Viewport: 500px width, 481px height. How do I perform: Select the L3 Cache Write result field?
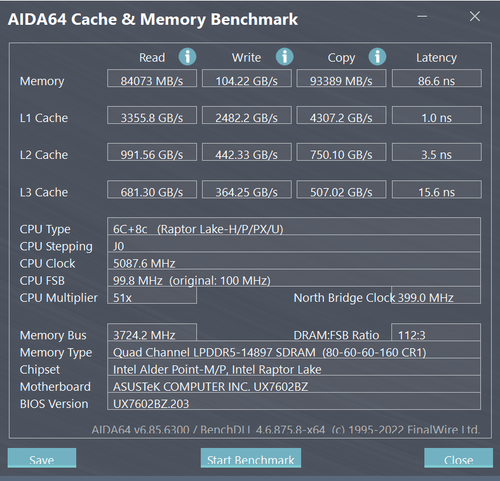[x=247, y=190]
